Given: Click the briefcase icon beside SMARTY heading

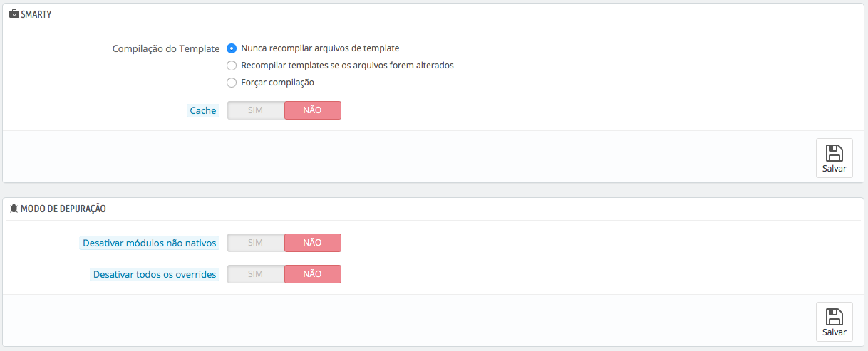Looking at the screenshot, I should click(x=14, y=14).
